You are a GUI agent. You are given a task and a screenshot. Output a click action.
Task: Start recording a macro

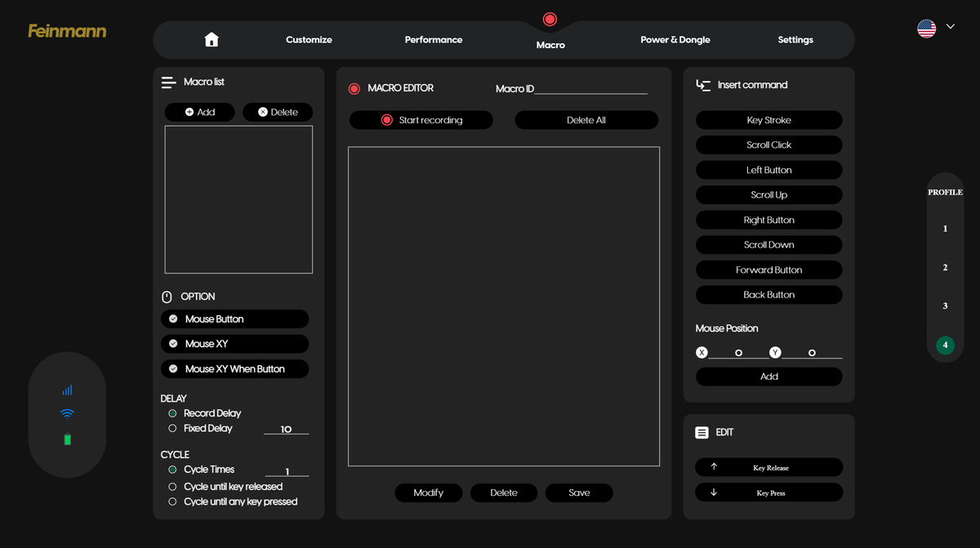coord(421,120)
